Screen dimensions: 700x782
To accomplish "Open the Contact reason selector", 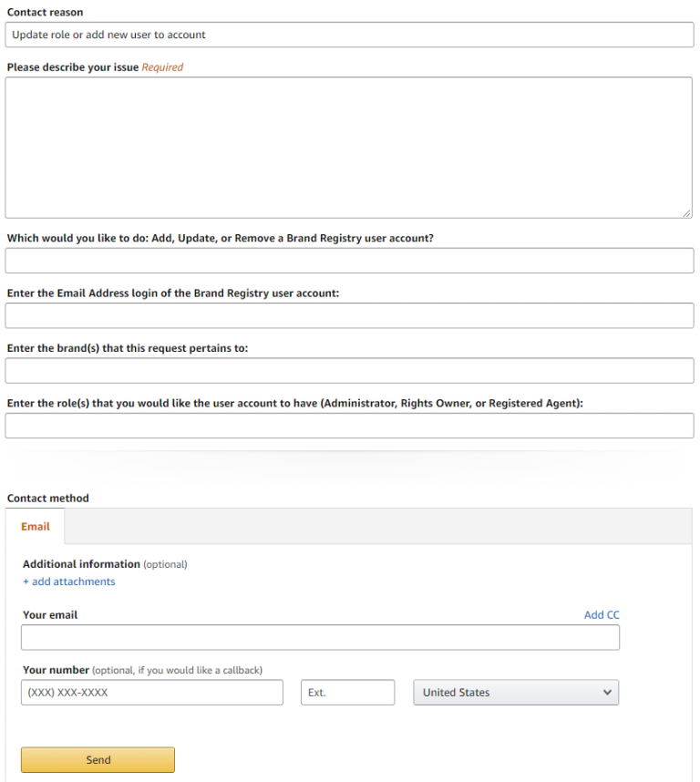I will pos(349,35).
